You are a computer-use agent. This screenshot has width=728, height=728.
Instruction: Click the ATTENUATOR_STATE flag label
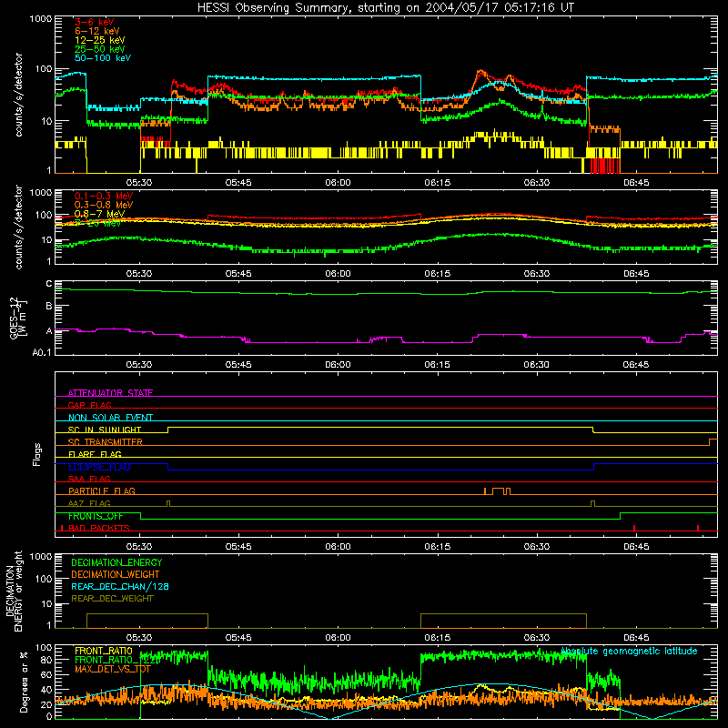tap(110, 393)
